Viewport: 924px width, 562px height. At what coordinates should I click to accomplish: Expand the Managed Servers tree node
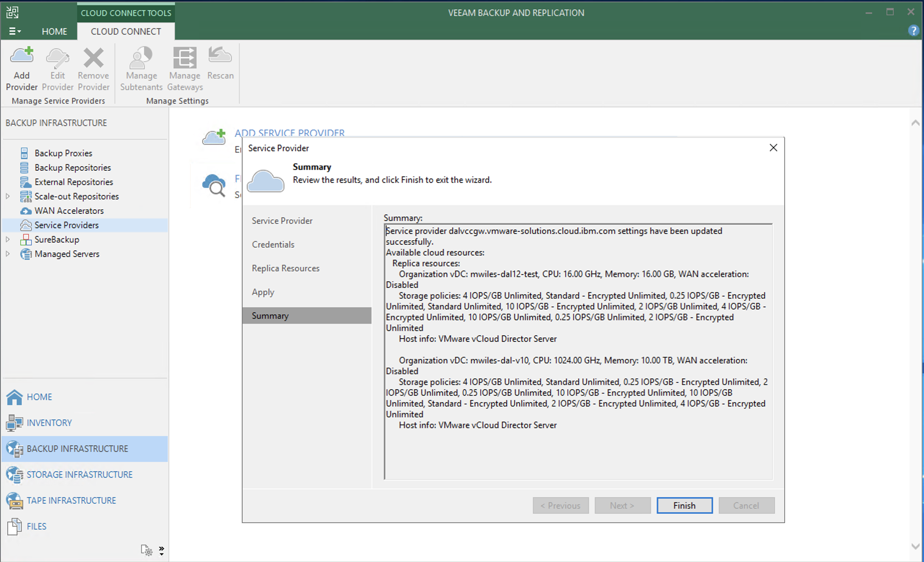pos(8,254)
